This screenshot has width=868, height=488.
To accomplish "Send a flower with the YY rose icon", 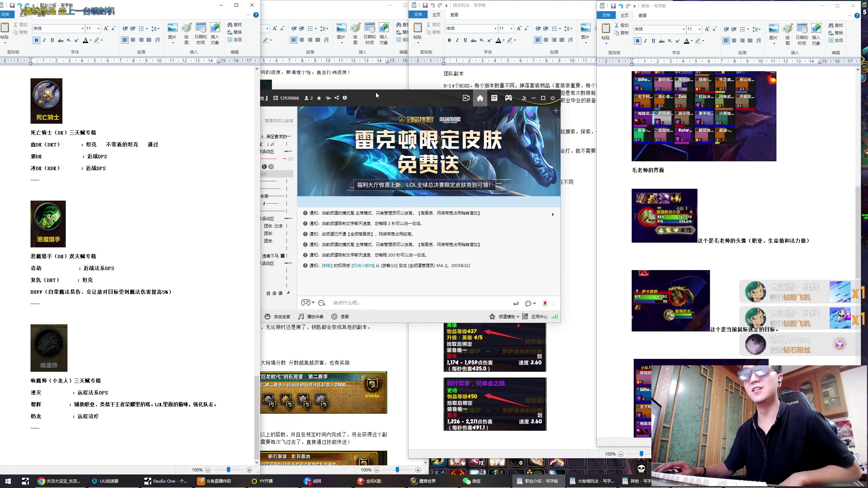I will (545, 303).
